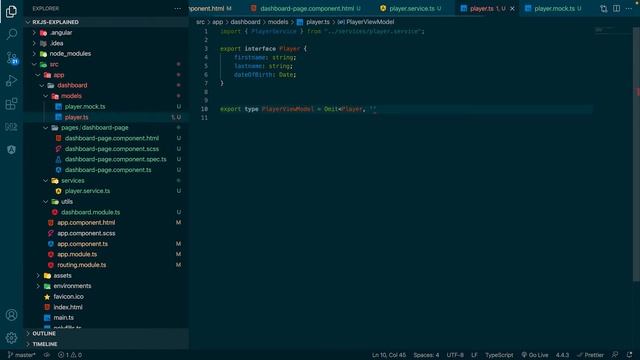640x360 pixels.
Task: Open the Angular activity bar icon
Action: [x=11, y=150]
